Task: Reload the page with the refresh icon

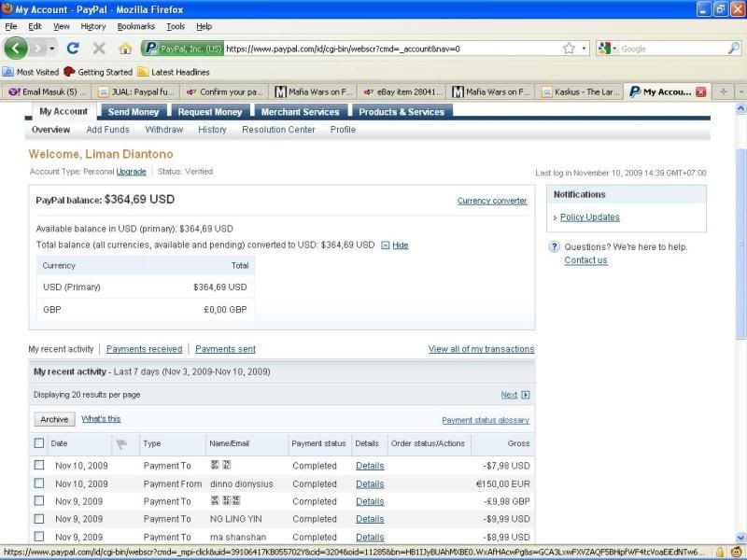Action: 73,49
